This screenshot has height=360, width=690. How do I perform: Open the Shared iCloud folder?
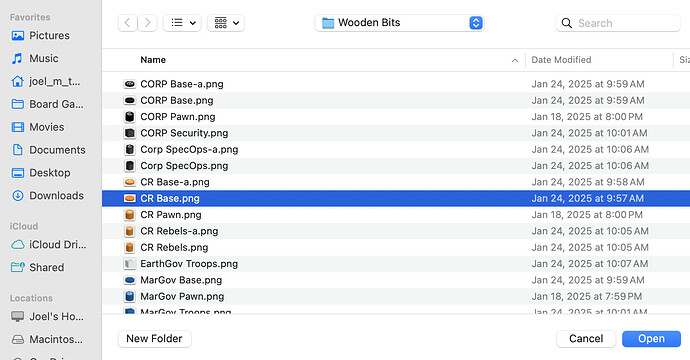coord(37,268)
